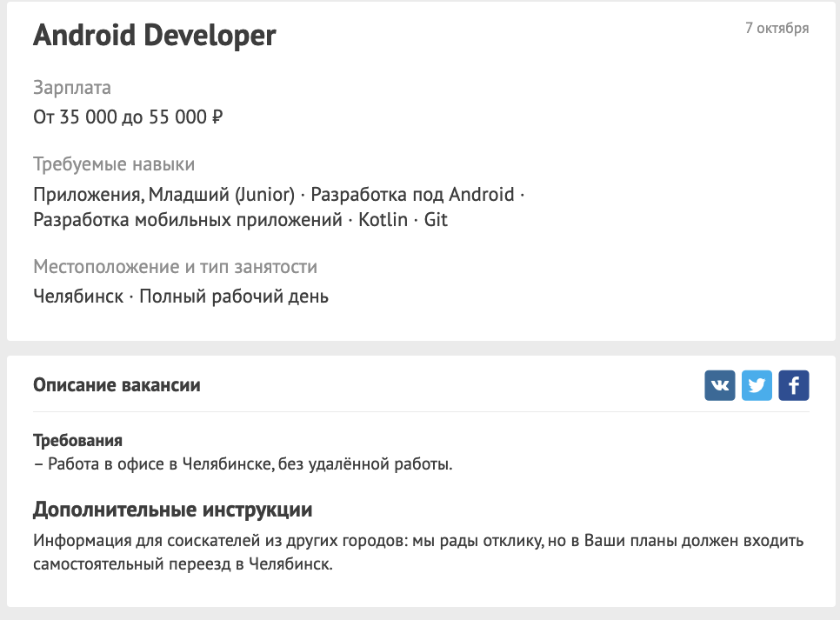The image size is (840, 620).
Task: Click the Полный рабочий день employment type
Action: [x=234, y=297]
